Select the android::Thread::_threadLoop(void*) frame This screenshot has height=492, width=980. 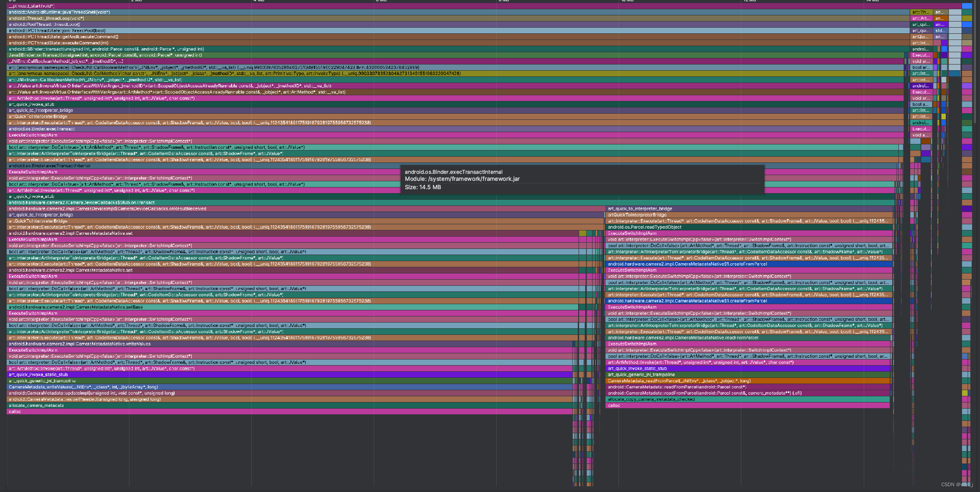pos(458,18)
